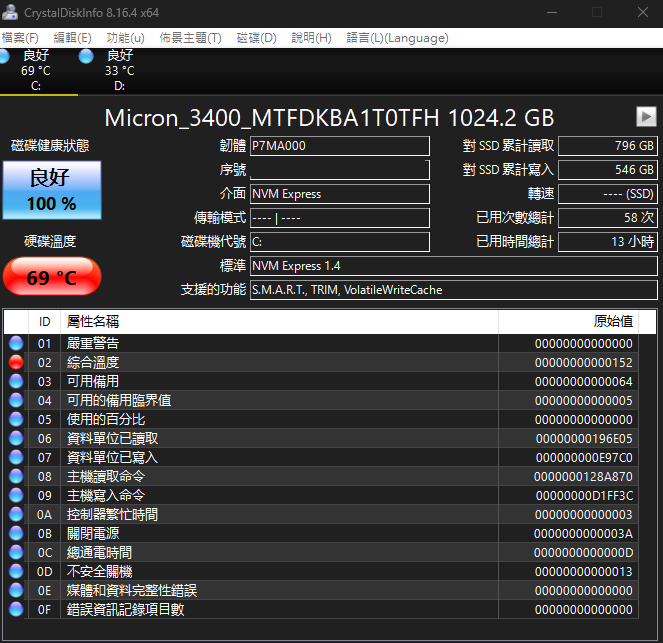This screenshot has height=643, width=663.
Task: Click the status icon for attribute 03
Action: click(16, 381)
